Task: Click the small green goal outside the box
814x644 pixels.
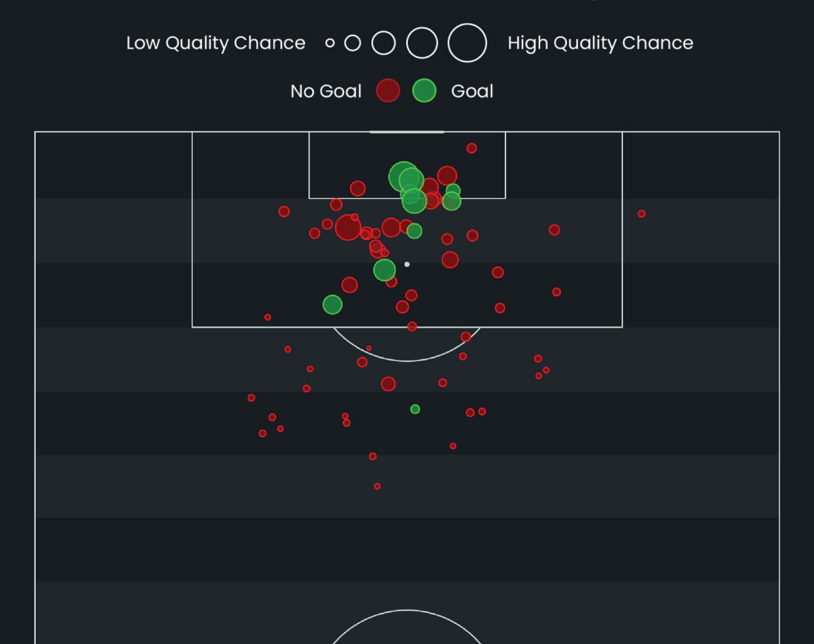Action: 415,409
